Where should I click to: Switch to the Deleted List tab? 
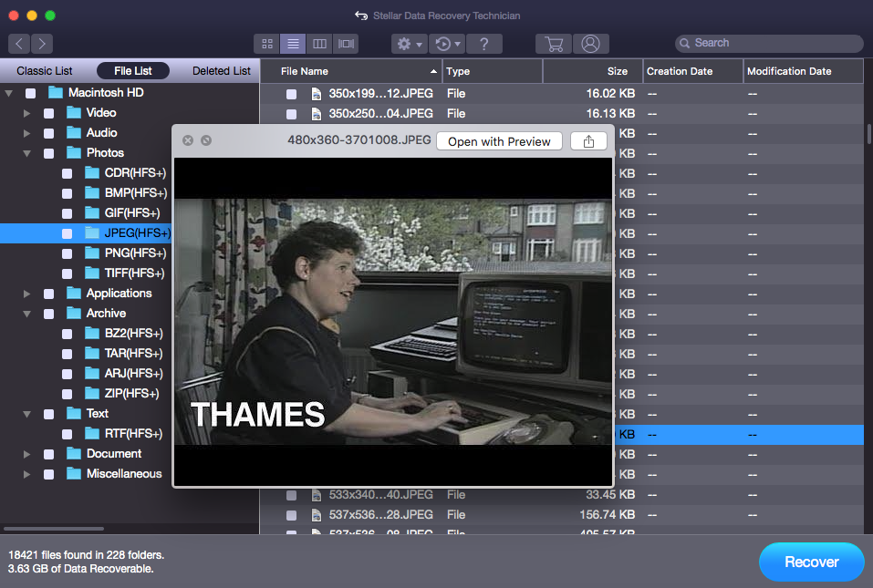[x=221, y=70]
